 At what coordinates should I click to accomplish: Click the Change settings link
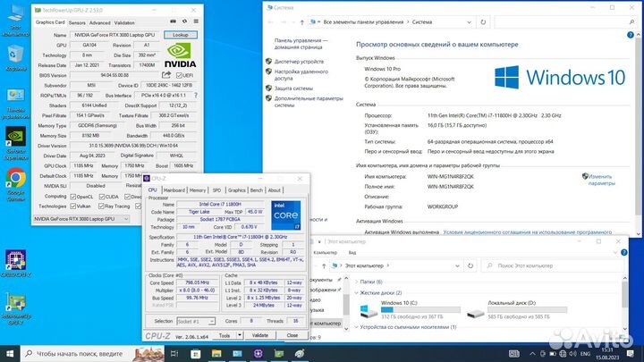coord(601,180)
